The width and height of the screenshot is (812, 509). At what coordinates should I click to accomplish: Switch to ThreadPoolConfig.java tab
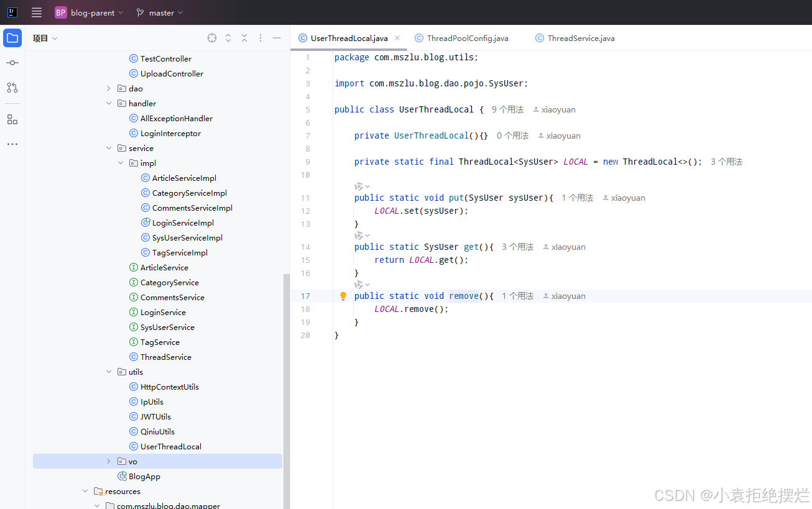point(461,38)
